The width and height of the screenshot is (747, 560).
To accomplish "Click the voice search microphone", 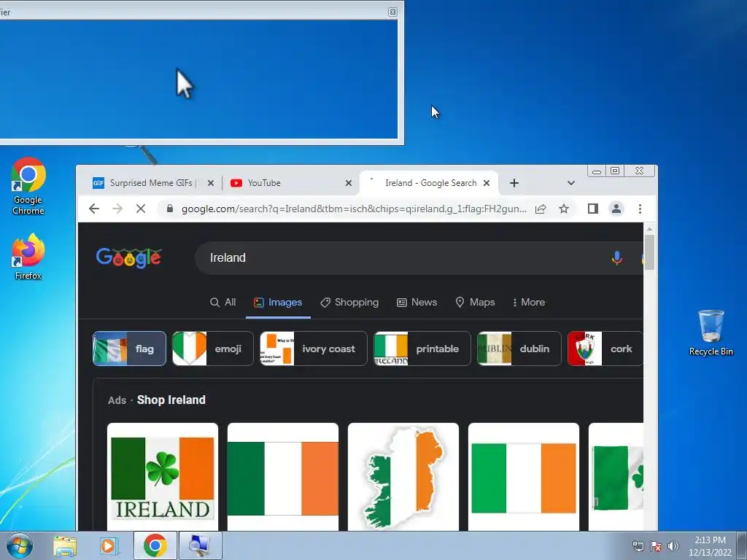I will [616, 257].
